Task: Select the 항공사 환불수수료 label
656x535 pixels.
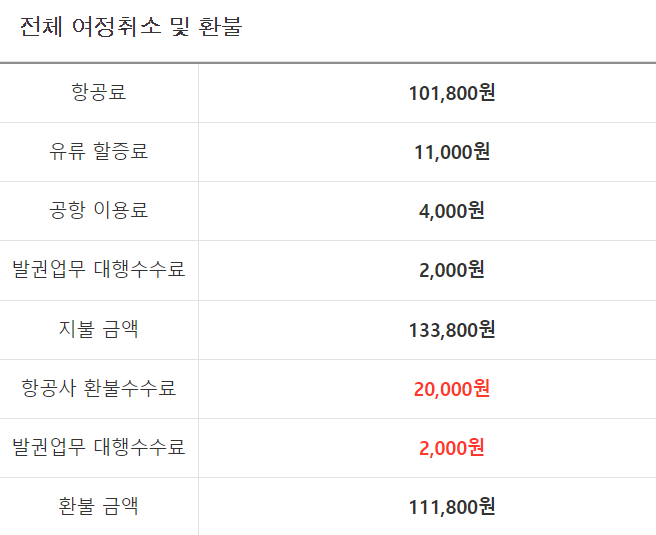Action: 99,388
